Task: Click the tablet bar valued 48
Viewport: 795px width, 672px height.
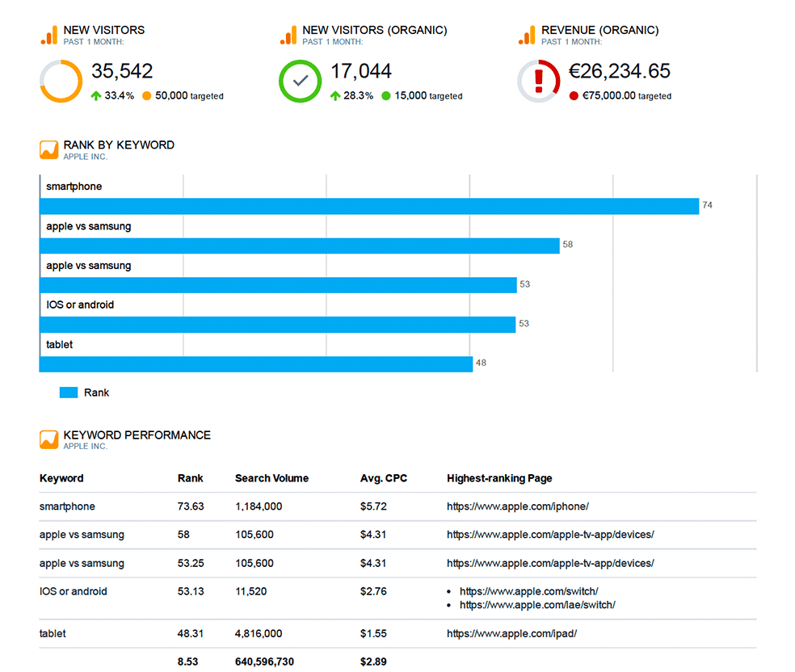Action: pos(256,364)
